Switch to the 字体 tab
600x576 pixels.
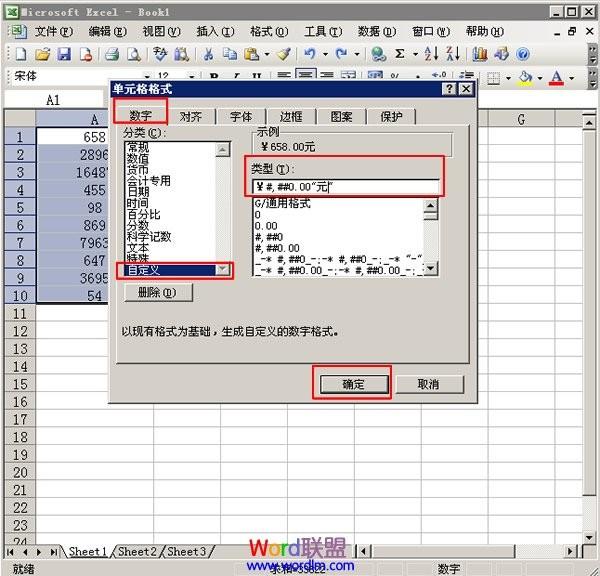(241, 117)
